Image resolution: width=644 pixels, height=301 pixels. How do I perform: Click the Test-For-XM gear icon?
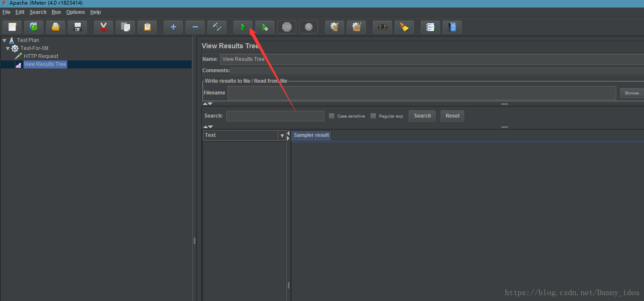pyautogui.click(x=15, y=48)
